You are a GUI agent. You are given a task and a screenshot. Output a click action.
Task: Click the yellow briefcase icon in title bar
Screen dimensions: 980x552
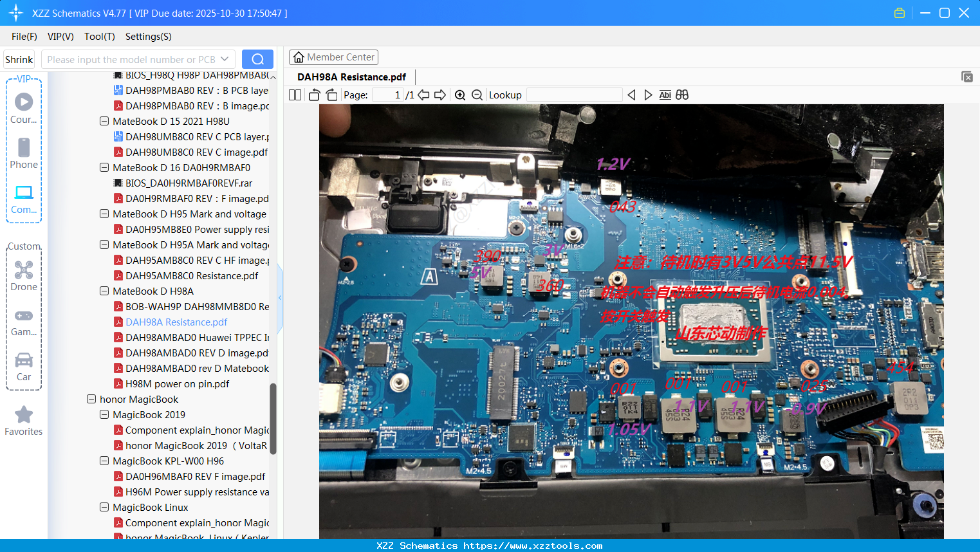click(x=900, y=13)
